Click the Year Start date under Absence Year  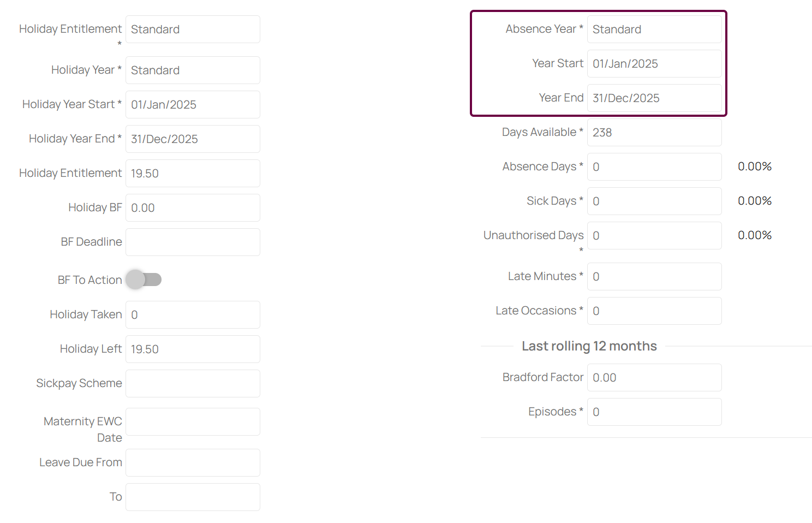coord(654,64)
